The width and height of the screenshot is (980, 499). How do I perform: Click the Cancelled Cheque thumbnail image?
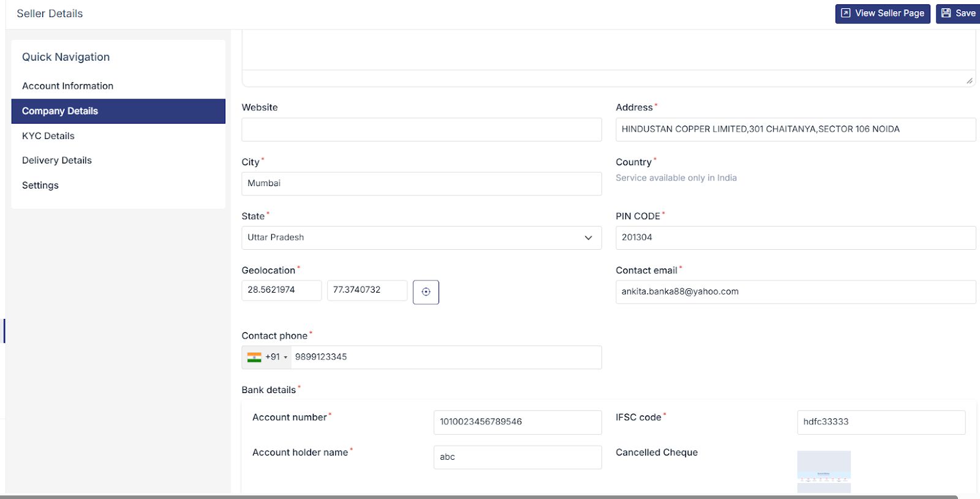pyautogui.click(x=824, y=471)
